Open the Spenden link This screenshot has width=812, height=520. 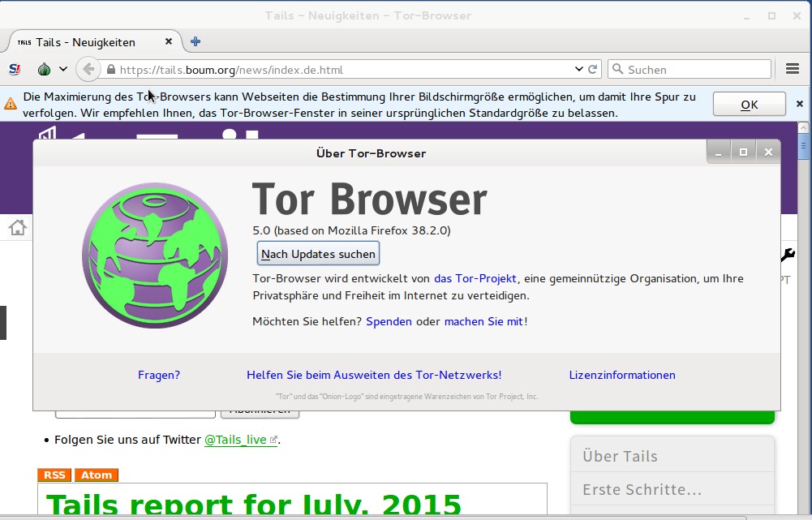389,321
